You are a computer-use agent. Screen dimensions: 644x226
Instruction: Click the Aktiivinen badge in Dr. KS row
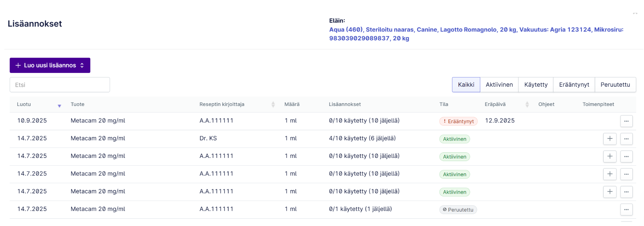(x=455, y=139)
